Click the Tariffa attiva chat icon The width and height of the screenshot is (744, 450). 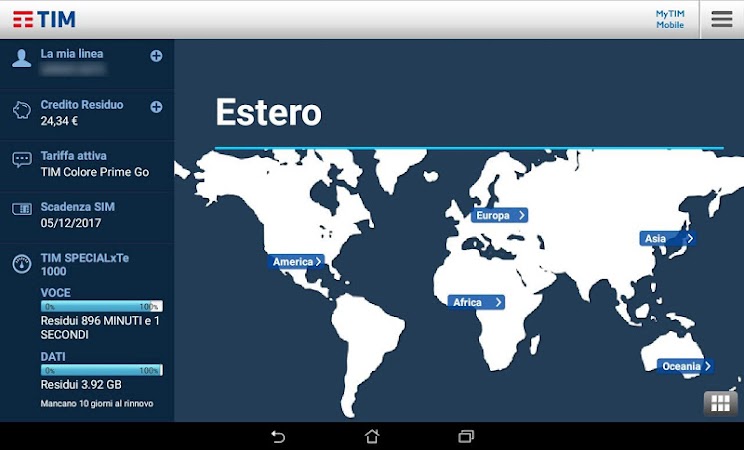(x=22, y=160)
